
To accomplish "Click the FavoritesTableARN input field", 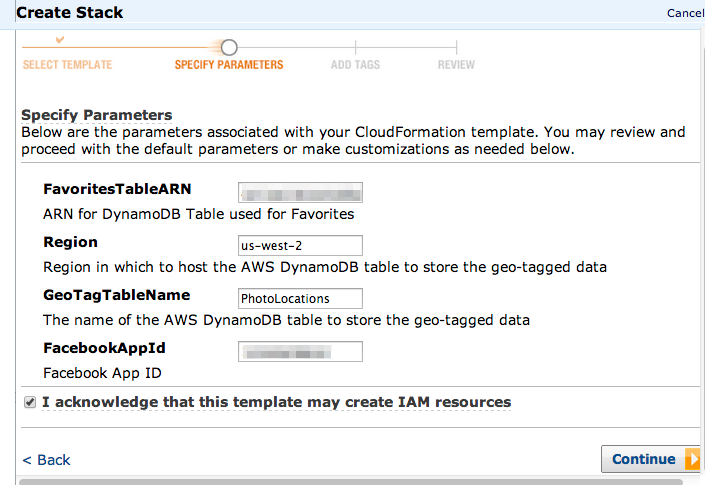I will [300, 192].
